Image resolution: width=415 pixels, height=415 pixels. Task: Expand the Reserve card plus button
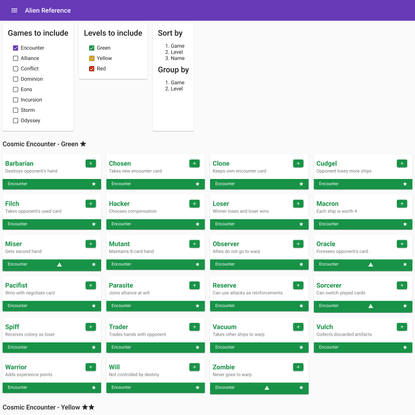click(x=298, y=285)
